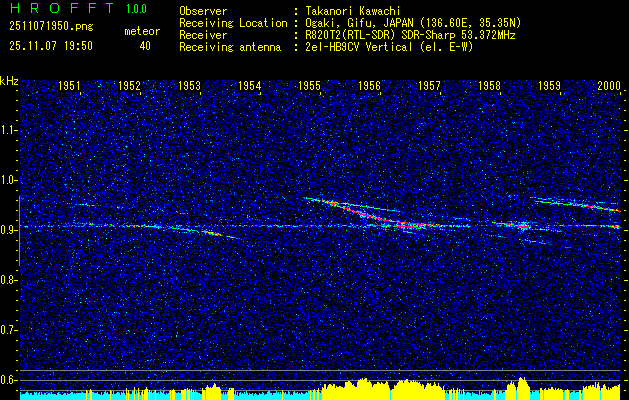The height and width of the screenshot is (400, 629).
Task: Click the 0.7 kHz frequency label
Action: (8, 330)
